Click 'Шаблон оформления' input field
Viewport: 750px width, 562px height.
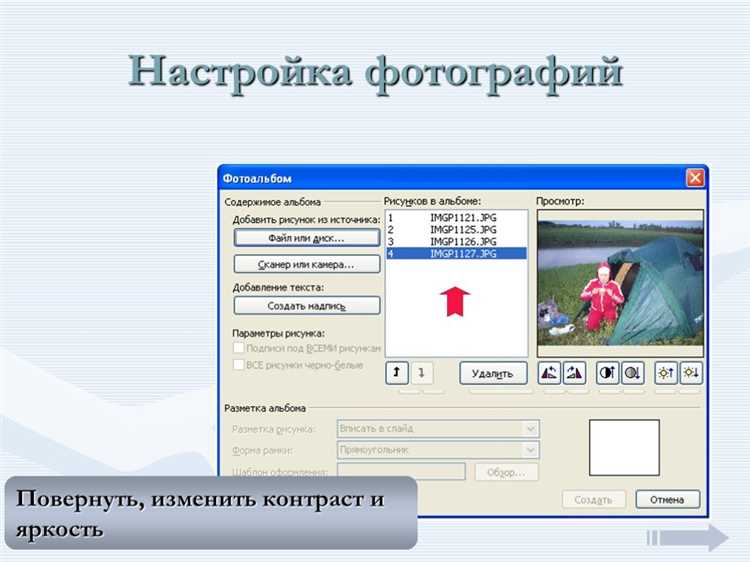[401, 472]
